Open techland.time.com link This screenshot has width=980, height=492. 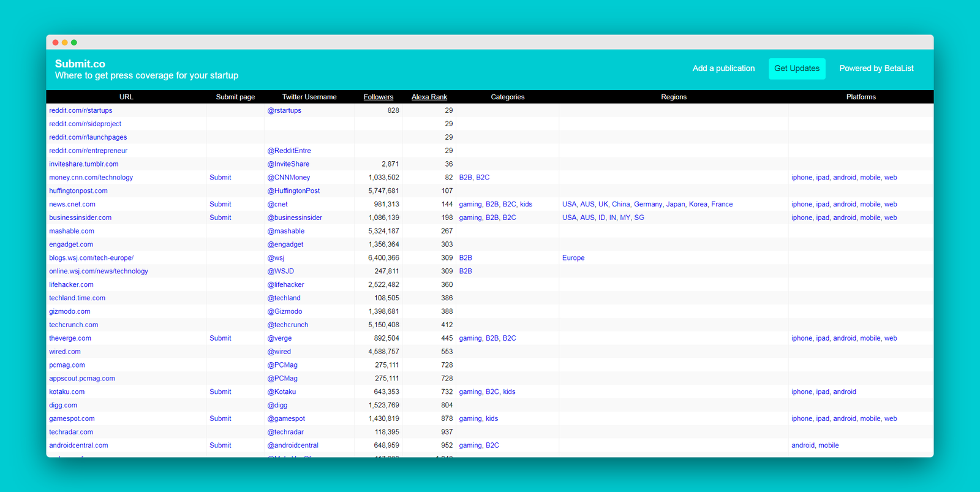(77, 298)
